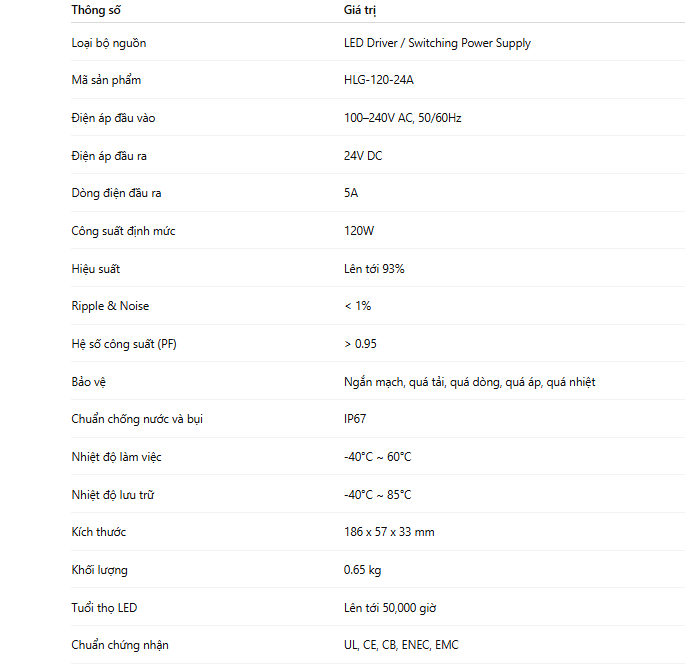This screenshot has height=664, width=685.
Task: Click the 'Hiệu suất' row label
Action: [x=96, y=269]
